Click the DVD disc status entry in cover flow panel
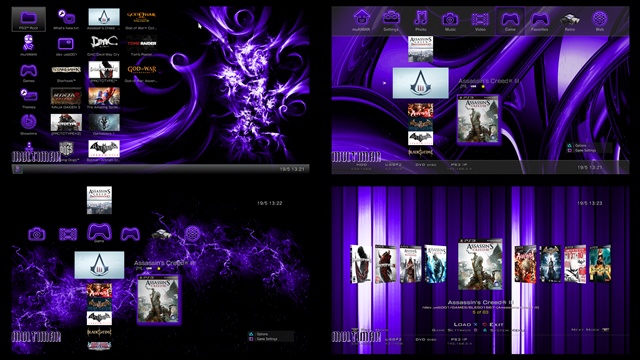Viewport: 640px width, 360px height. [x=426, y=341]
